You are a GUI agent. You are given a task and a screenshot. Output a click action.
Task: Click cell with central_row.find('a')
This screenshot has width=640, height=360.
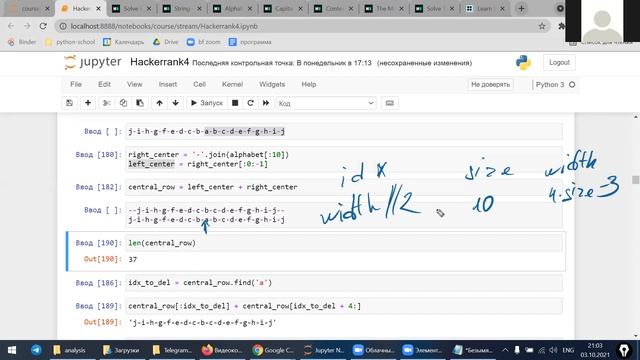[344, 283]
